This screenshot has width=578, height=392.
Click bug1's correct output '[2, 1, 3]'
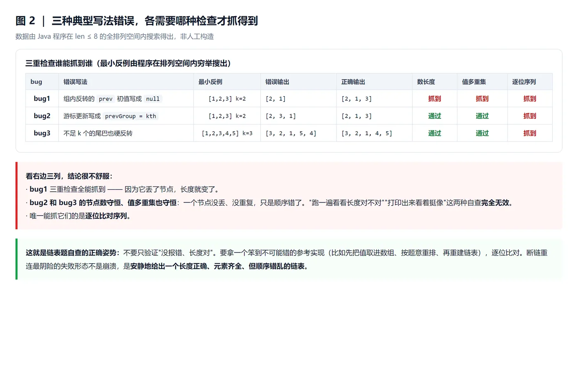point(357,99)
